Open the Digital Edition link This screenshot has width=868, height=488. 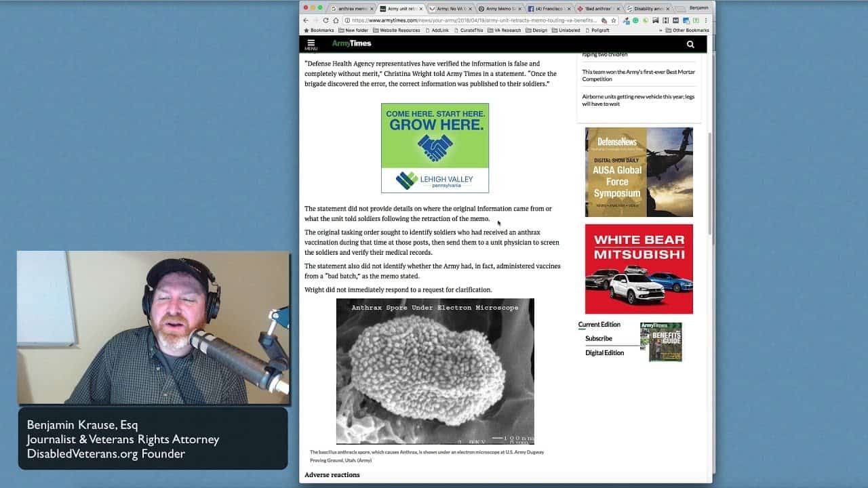click(604, 353)
